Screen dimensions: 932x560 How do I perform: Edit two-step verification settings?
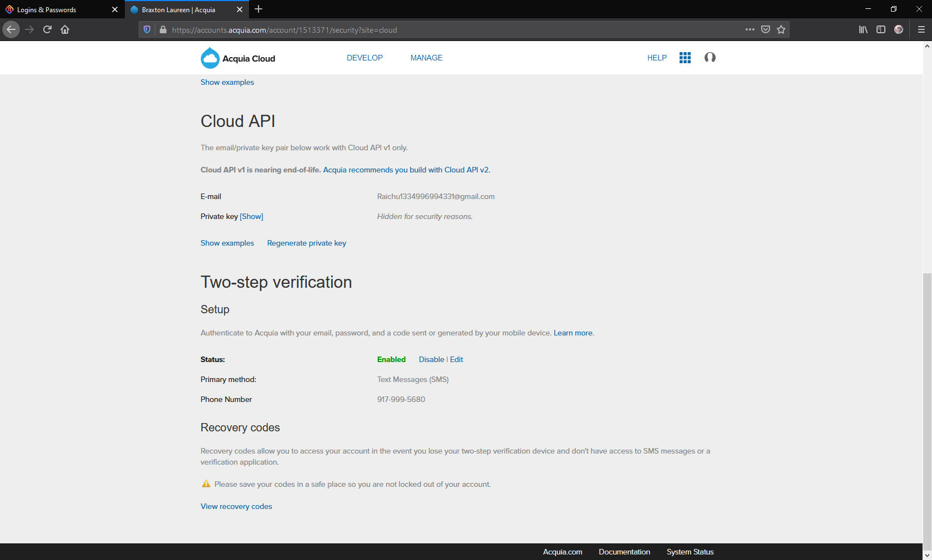pos(457,359)
